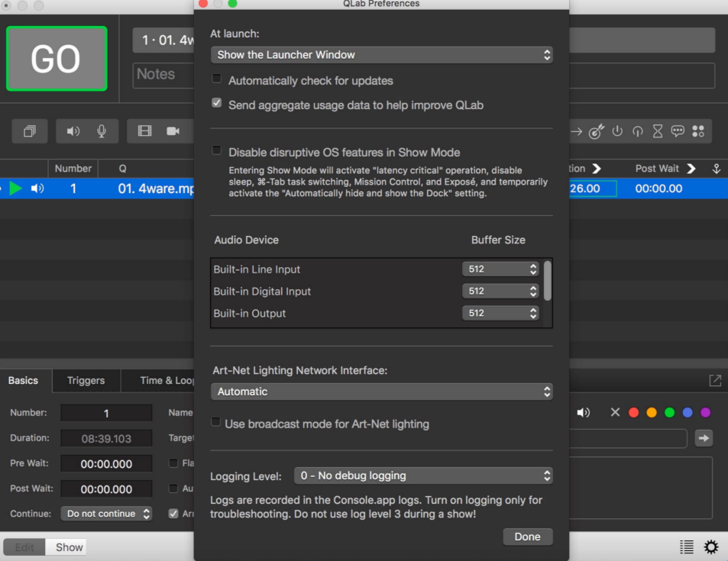Image resolution: width=728 pixels, height=561 pixels.
Task: Add a Mic cue from the toolbar
Action: pyautogui.click(x=102, y=131)
